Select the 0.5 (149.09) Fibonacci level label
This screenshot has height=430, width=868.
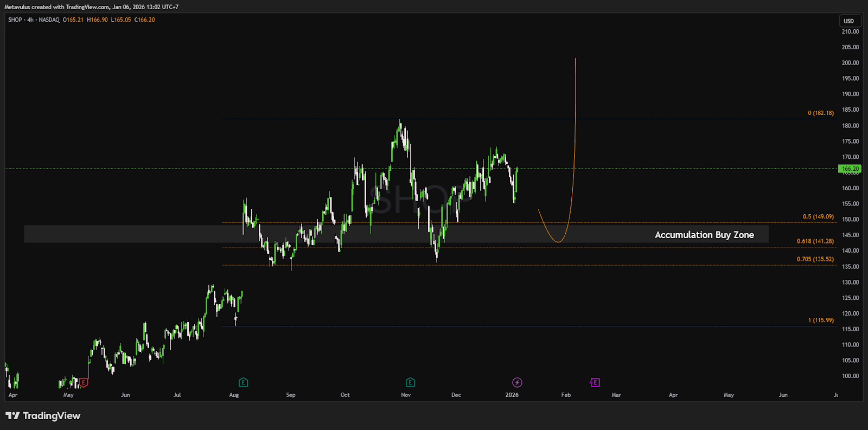pyautogui.click(x=818, y=216)
